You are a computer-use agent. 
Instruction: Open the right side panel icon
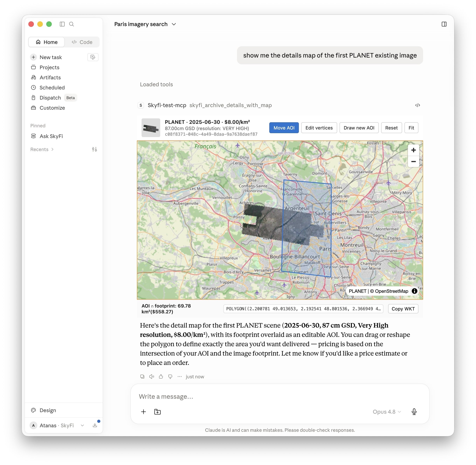point(444,24)
